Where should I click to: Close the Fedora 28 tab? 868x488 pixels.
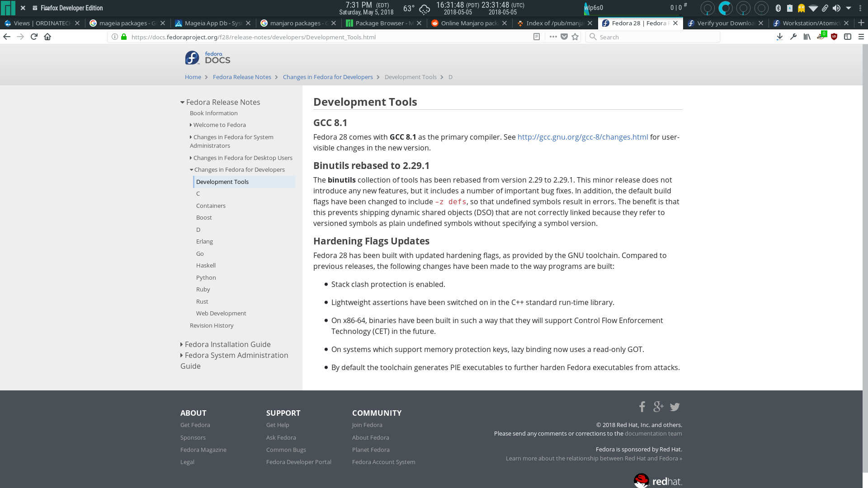(675, 23)
